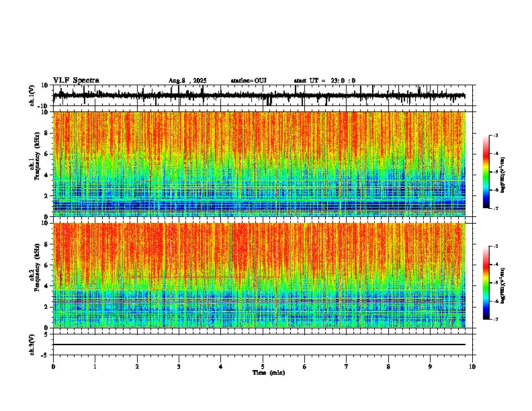Click the "-7" label on ch.2 color scale
This screenshot has height=411, width=532.
pyautogui.click(x=495, y=319)
